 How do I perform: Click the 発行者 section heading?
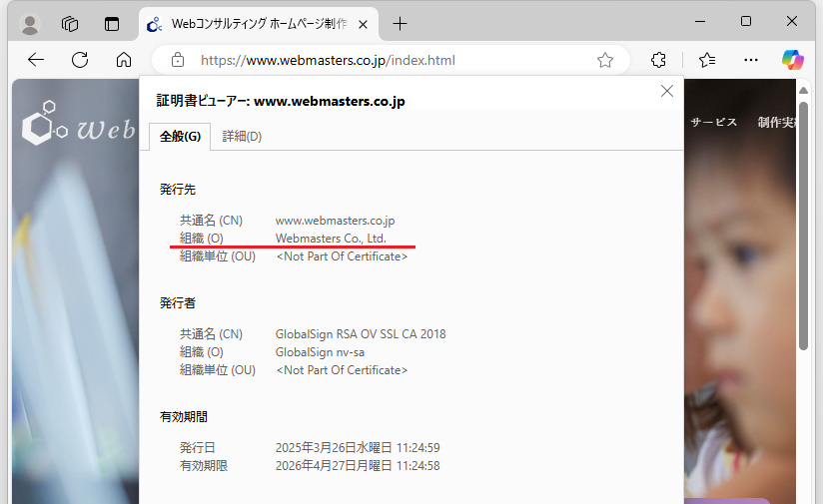(x=178, y=303)
